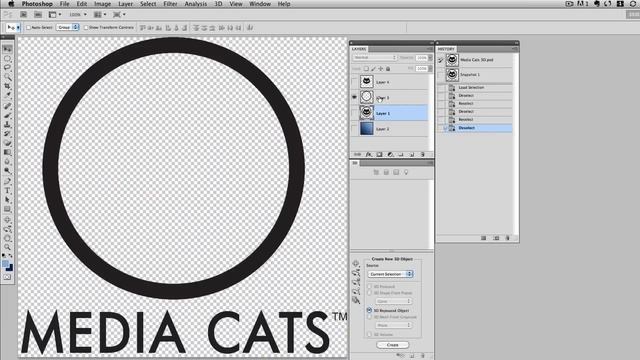The height and width of the screenshot is (360, 640).
Task: Open the Screen Mode dropdown
Action: 119,15
